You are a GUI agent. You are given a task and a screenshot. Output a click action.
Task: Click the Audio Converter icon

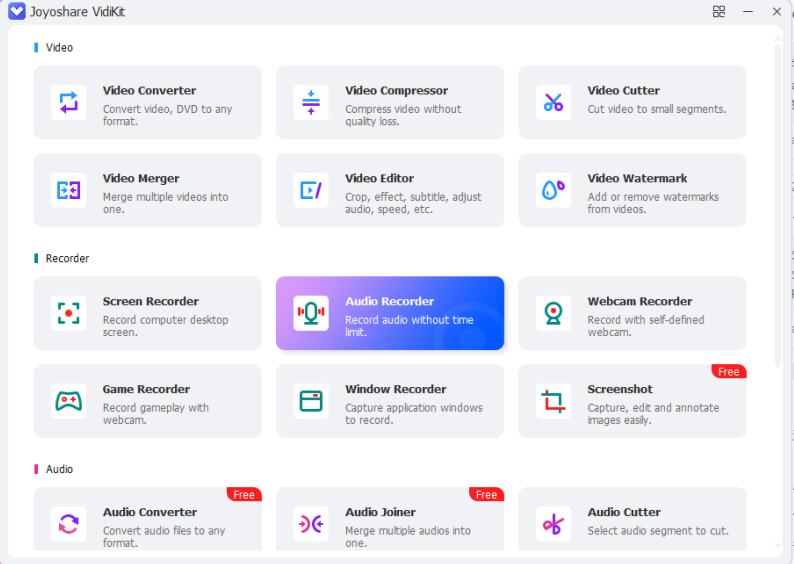tap(68, 524)
